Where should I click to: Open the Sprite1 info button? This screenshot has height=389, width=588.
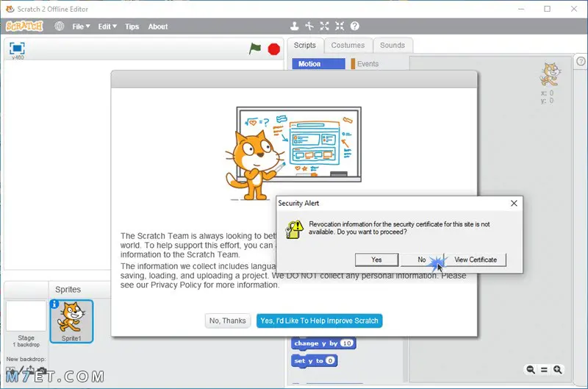[54, 304]
